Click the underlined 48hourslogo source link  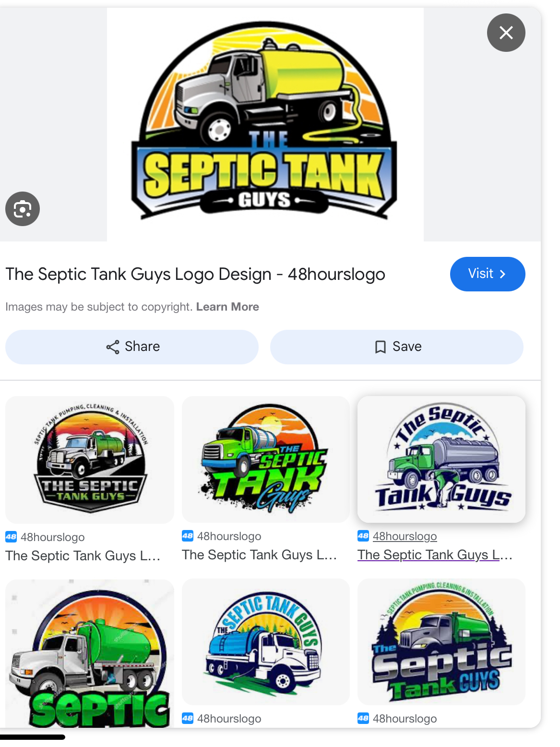(405, 536)
